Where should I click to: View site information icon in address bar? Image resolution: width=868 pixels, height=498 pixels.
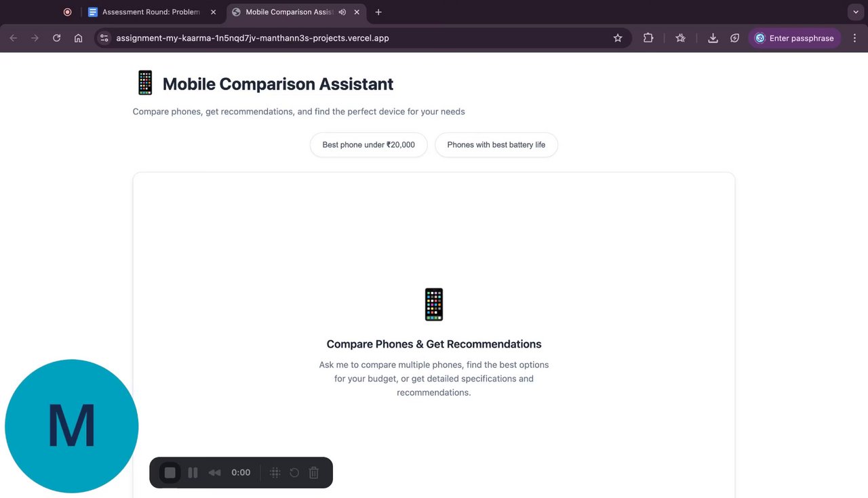coord(104,38)
